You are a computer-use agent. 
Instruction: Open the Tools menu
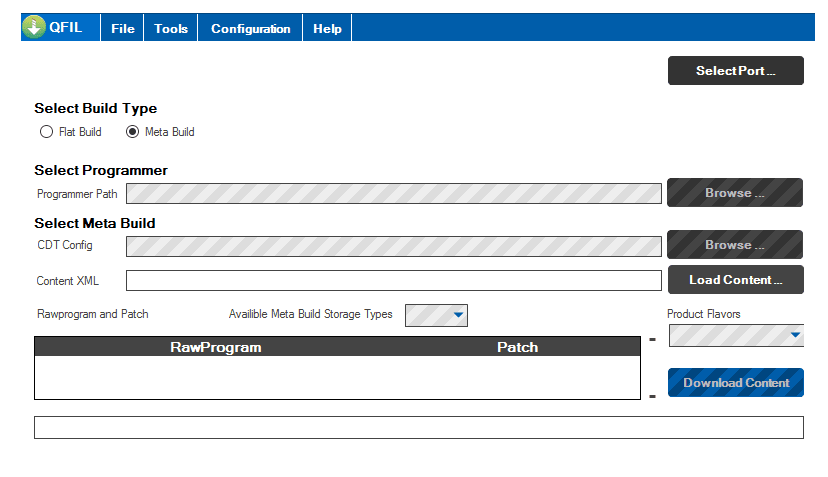171,29
